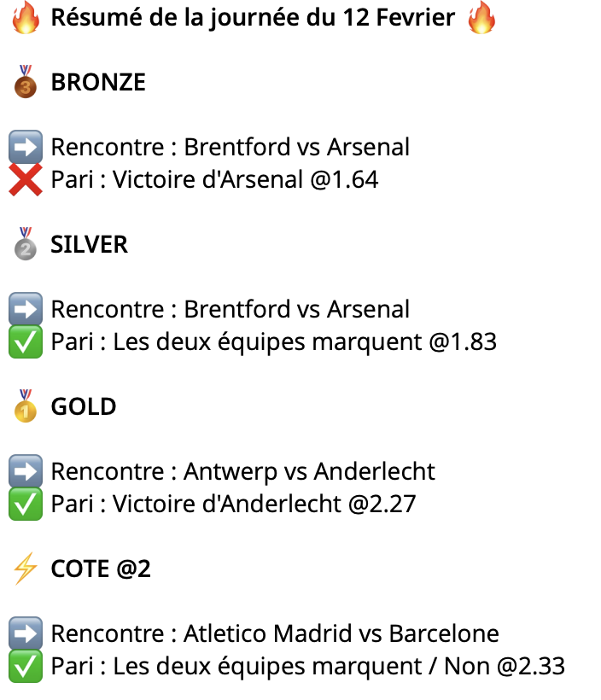Click green check beside Victoire d'Anderlecht
This screenshot has height=700, width=601.
(x=26, y=505)
